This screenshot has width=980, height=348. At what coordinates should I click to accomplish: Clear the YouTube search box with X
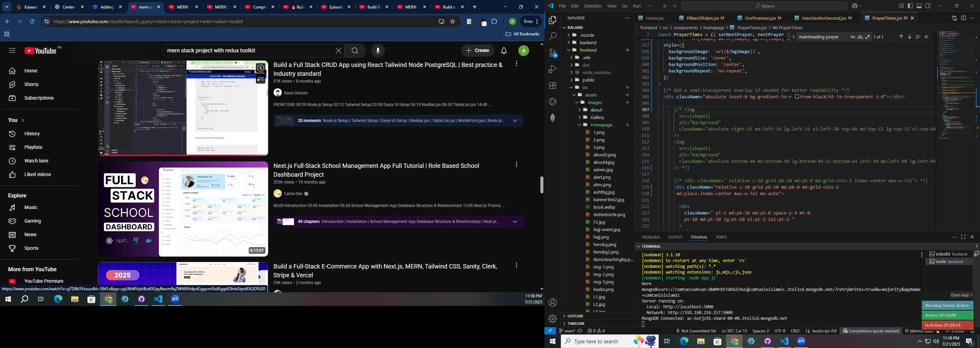pos(338,51)
